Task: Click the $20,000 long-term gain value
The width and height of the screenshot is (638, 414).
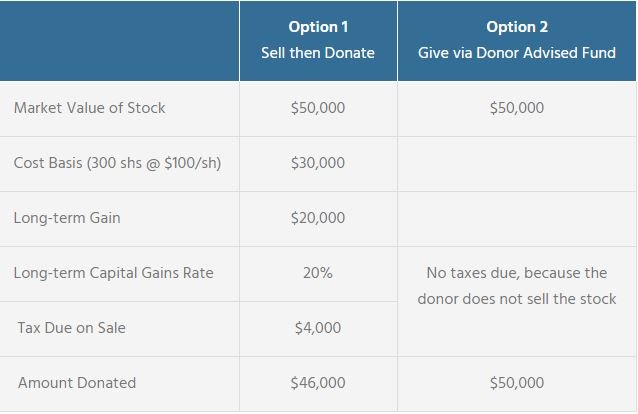Action: click(318, 218)
